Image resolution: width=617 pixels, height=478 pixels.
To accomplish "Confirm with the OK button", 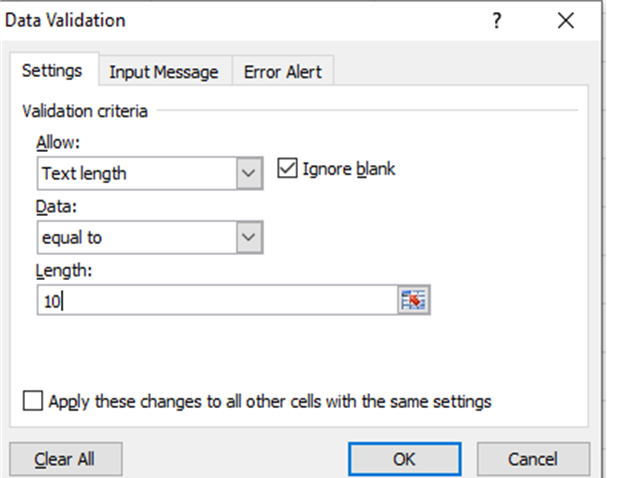I will tap(404, 459).
